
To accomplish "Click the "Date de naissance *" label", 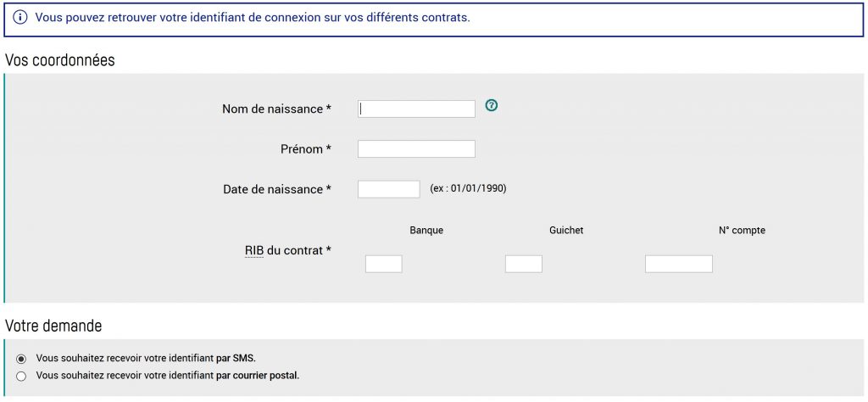I will click(x=277, y=189).
